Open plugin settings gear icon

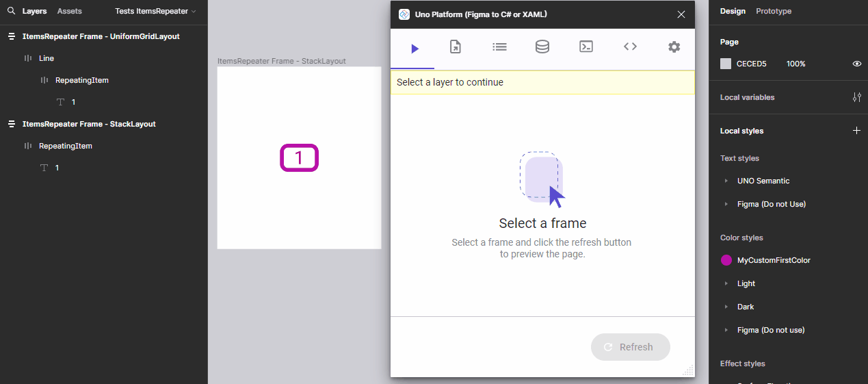coord(674,47)
